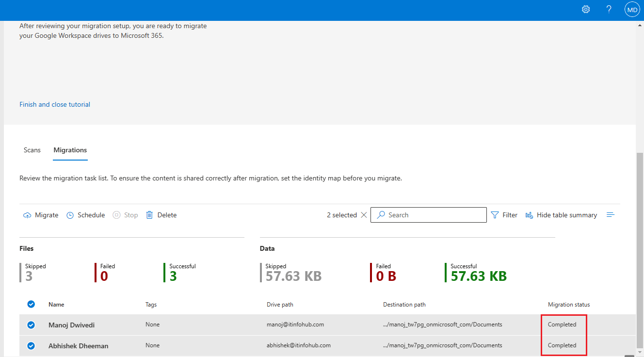The height and width of the screenshot is (357, 644).
Task: Toggle the select all rows checkbox
Action: point(31,304)
